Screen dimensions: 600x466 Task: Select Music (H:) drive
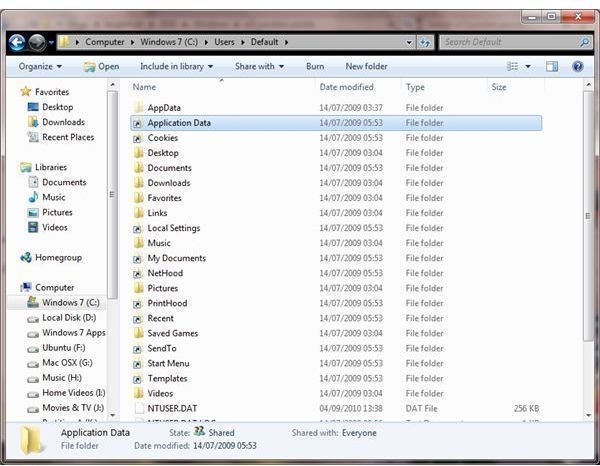54,378
